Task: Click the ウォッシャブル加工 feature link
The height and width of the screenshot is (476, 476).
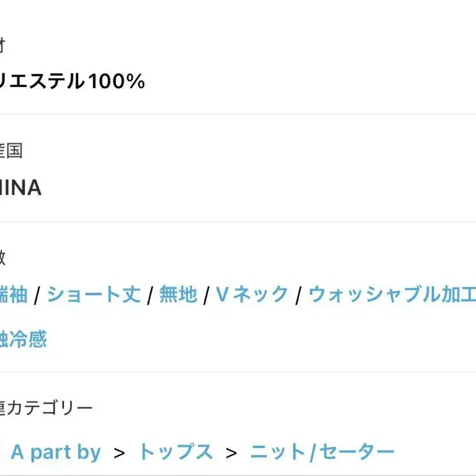Action: pyautogui.click(x=392, y=294)
